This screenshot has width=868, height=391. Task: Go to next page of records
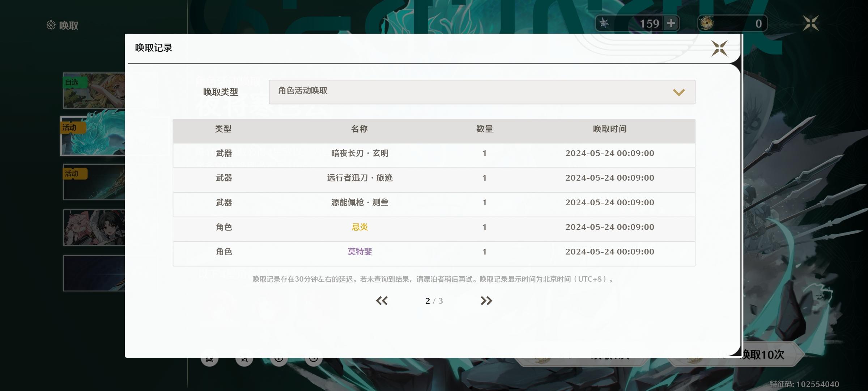pos(486,300)
